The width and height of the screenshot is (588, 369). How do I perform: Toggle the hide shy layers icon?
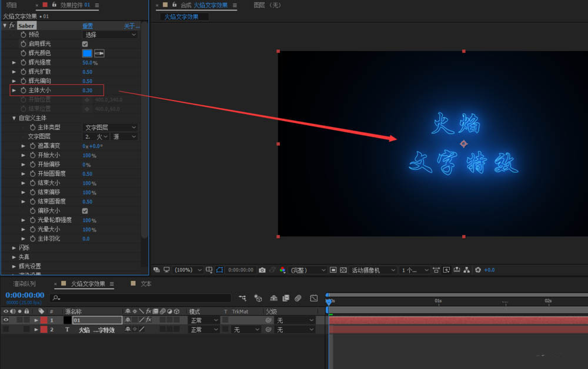point(274,298)
